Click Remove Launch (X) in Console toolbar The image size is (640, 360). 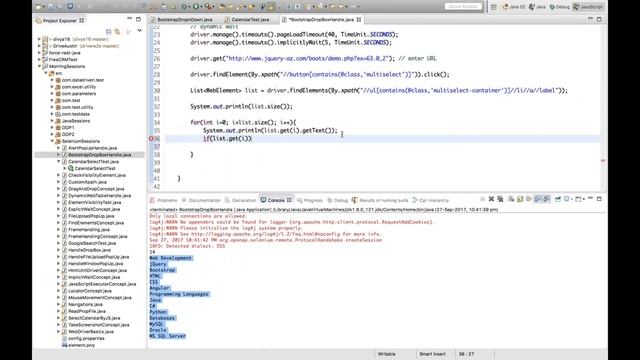coord(491,199)
